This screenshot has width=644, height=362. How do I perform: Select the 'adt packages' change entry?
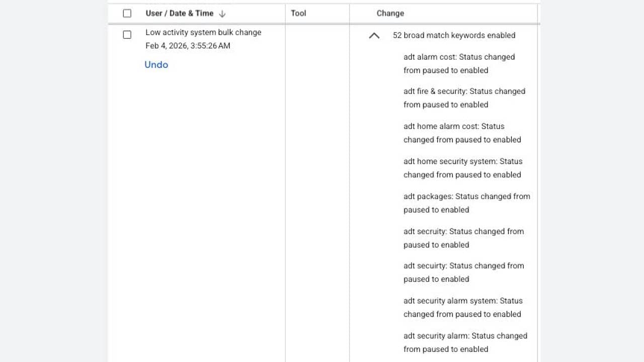pos(466,203)
